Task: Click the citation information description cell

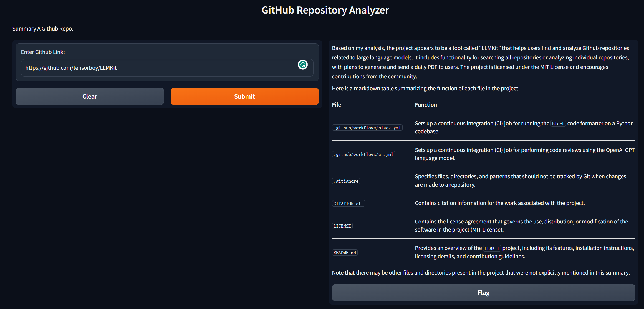Action: pos(500,203)
